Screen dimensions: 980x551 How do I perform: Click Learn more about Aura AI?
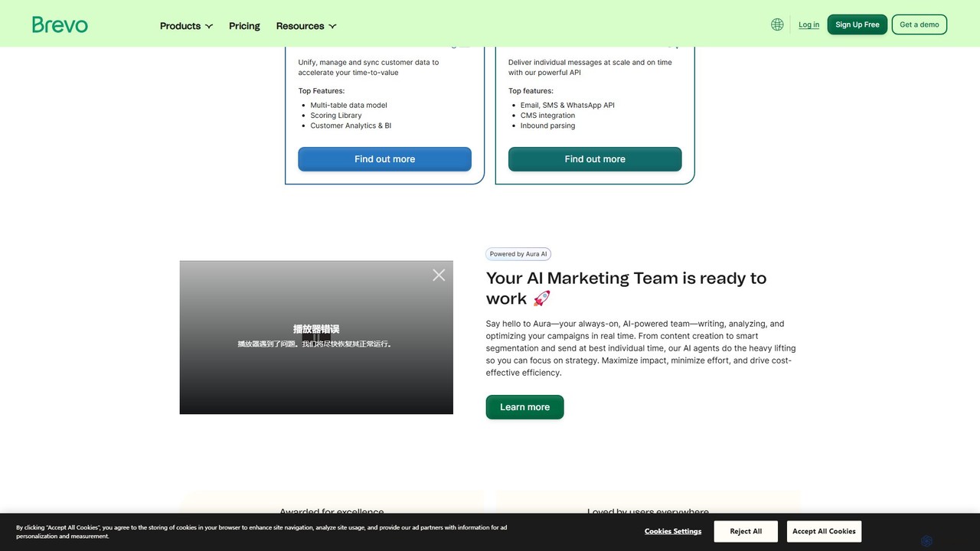tap(524, 407)
